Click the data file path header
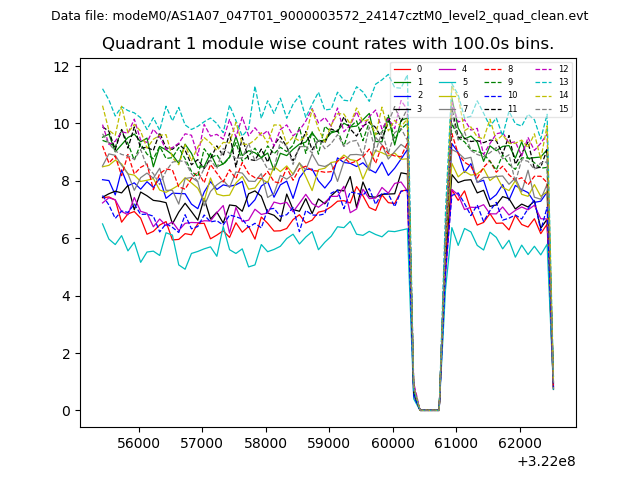The image size is (640, 480). pyautogui.click(x=320, y=16)
